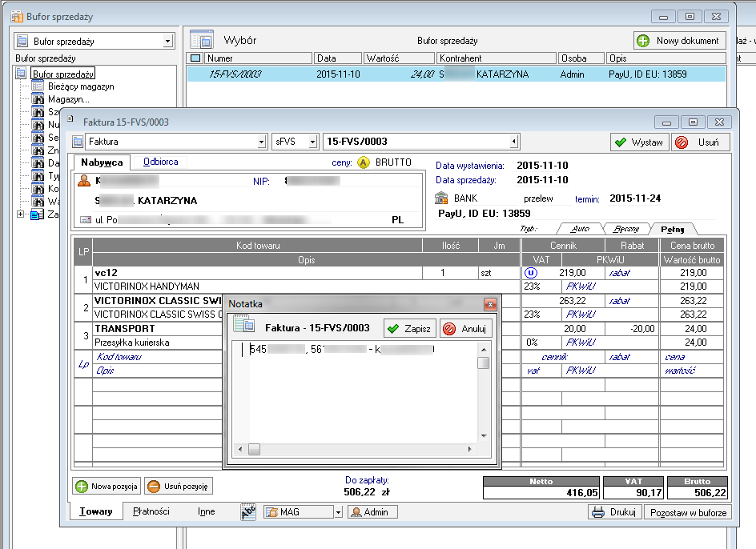The height and width of the screenshot is (549, 756).
Task: Save the note with Zapisz
Action: (410, 328)
